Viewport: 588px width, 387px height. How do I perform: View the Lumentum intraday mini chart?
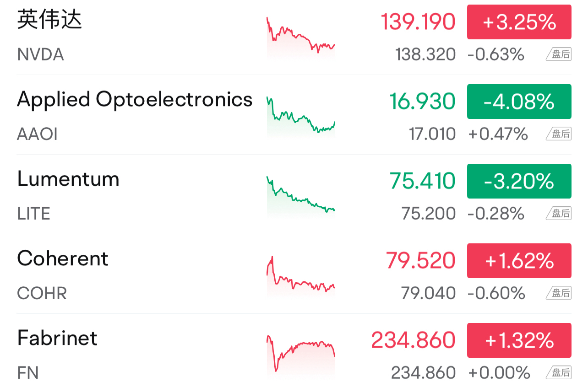[x=301, y=196]
